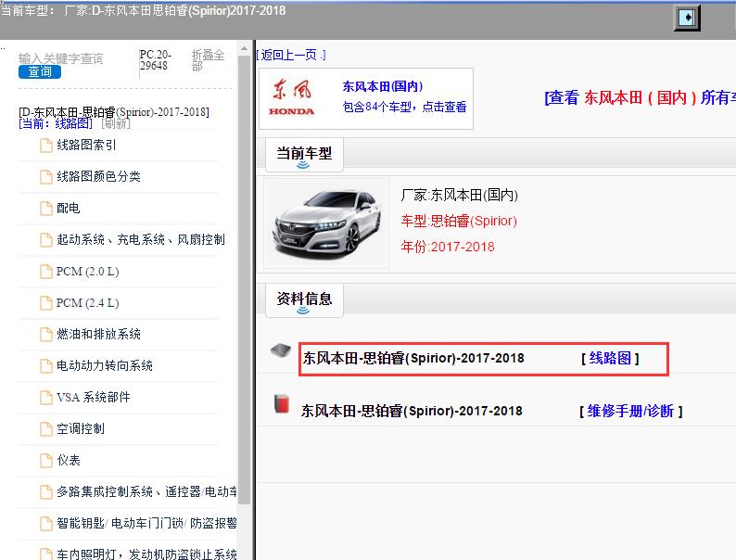The height and width of the screenshot is (560, 736).
Task: Click page icon beside 空调控制
Action: coord(46,429)
